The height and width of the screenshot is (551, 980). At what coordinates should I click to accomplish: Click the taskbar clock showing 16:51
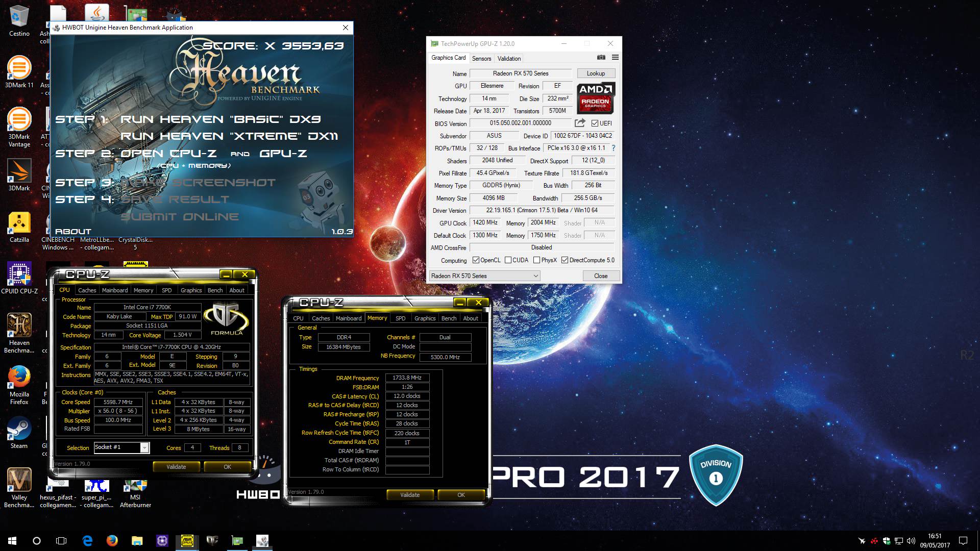coord(935,541)
